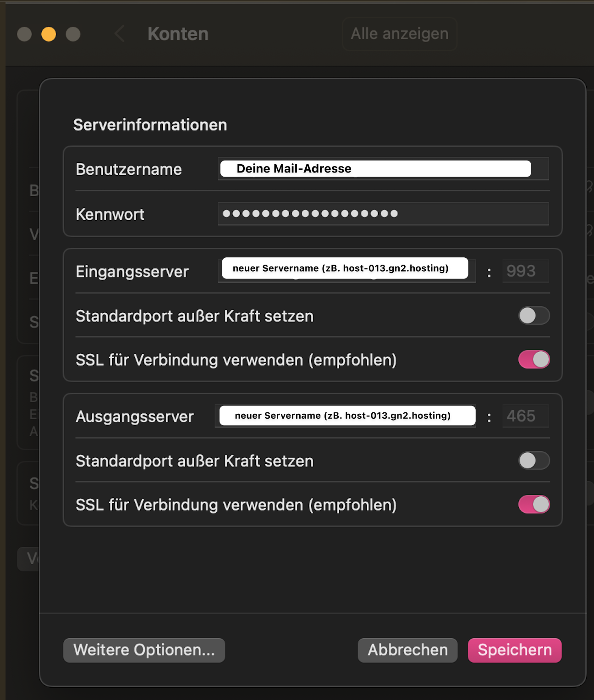The height and width of the screenshot is (700, 594).
Task: Click the yellow minimize window button
Action: click(49, 34)
